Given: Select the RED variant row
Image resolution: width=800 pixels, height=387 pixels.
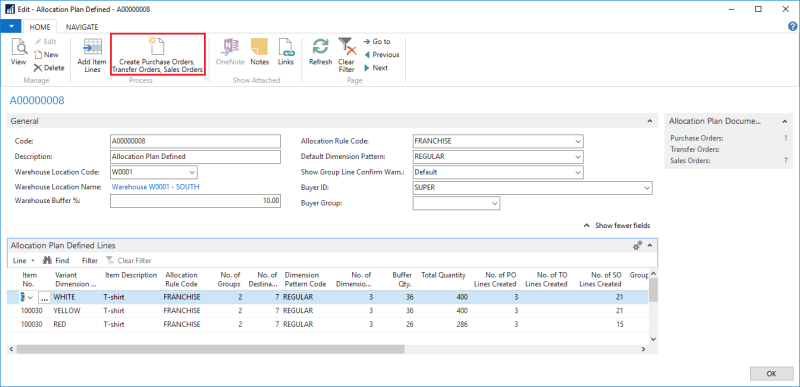Looking at the screenshot, I should tap(327, 324).
